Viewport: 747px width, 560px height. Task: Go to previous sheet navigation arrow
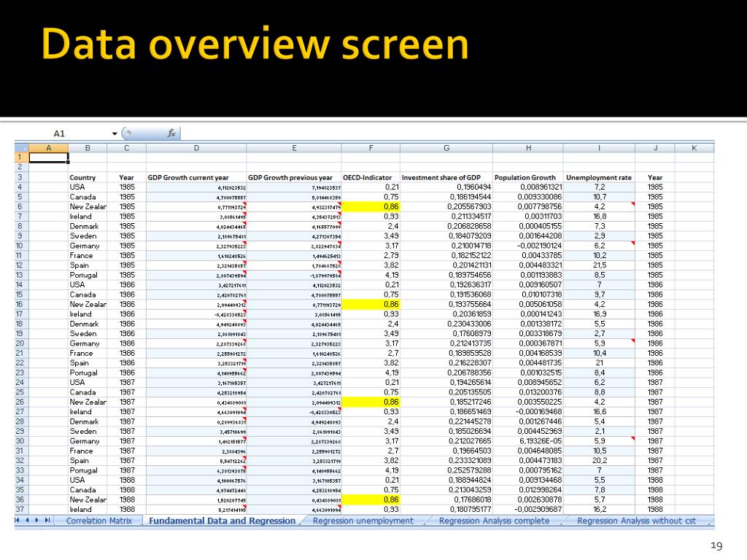click(x=27, y=521)
